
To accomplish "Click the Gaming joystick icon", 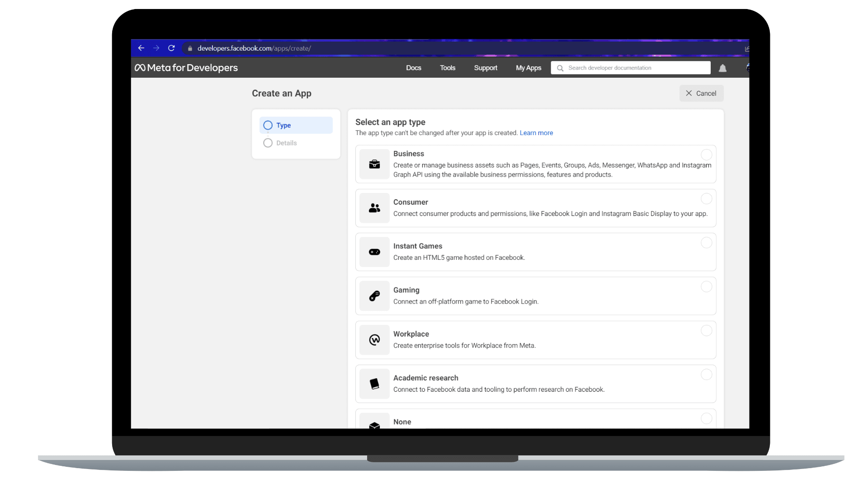I will tap(374, 296).
